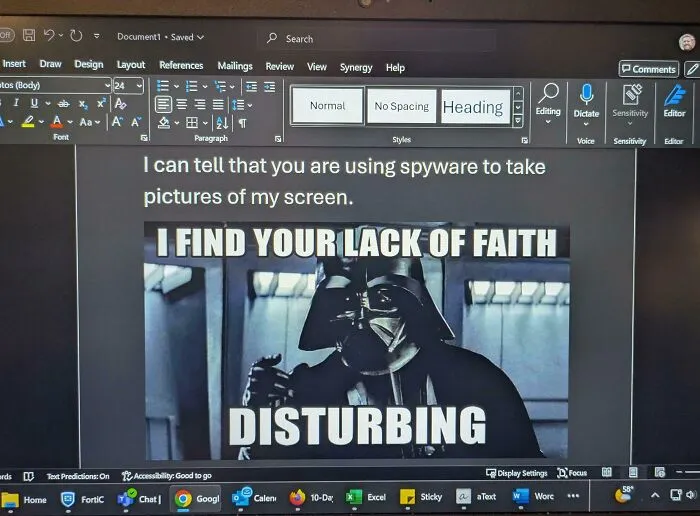The height and width of the screenshot is (516, 700).
Task: Click the Save icon in title bar
Action: tap(29, 35)
